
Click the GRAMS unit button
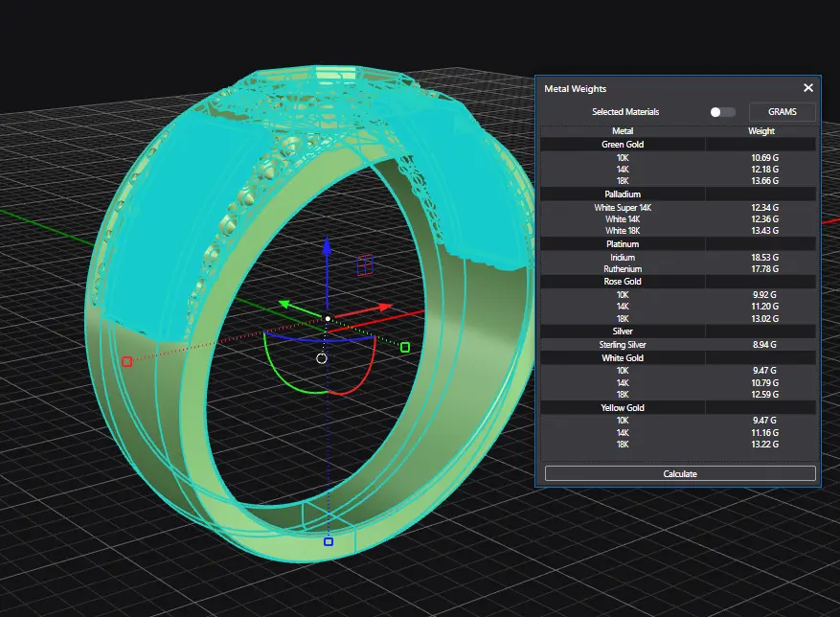pyautogui.click(x=782, y=112)
